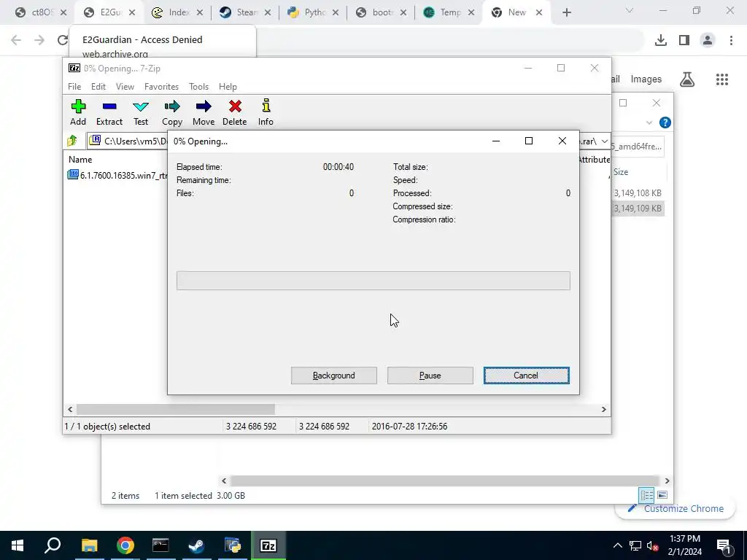The width and height of the screenshot is (747, 560).
Task: Open 7-Zip View menu
Action: (125, 87)
